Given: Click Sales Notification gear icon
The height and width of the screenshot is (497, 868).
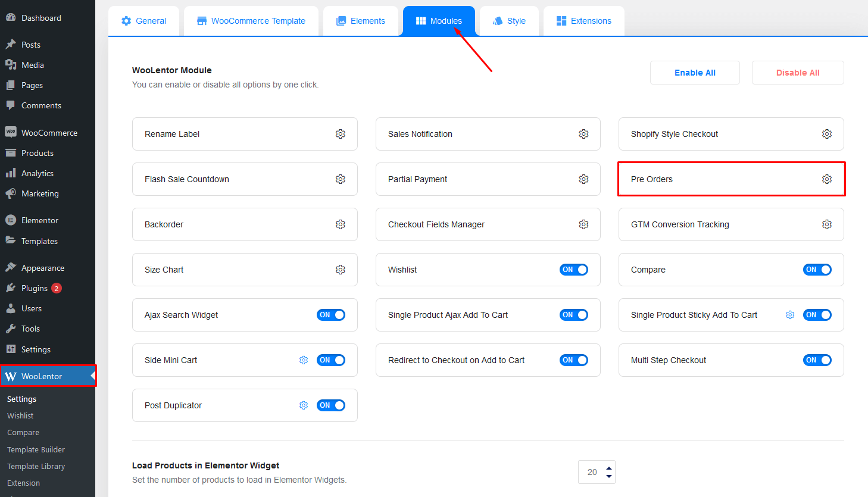Looking at the screenshot, I should click(x=583, y=134).
